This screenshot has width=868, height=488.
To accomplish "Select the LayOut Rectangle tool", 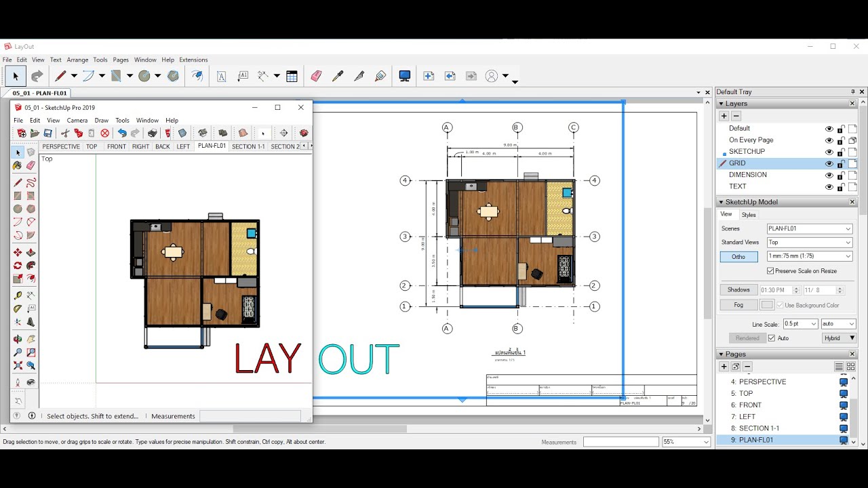I will click(x=116, y=77).
